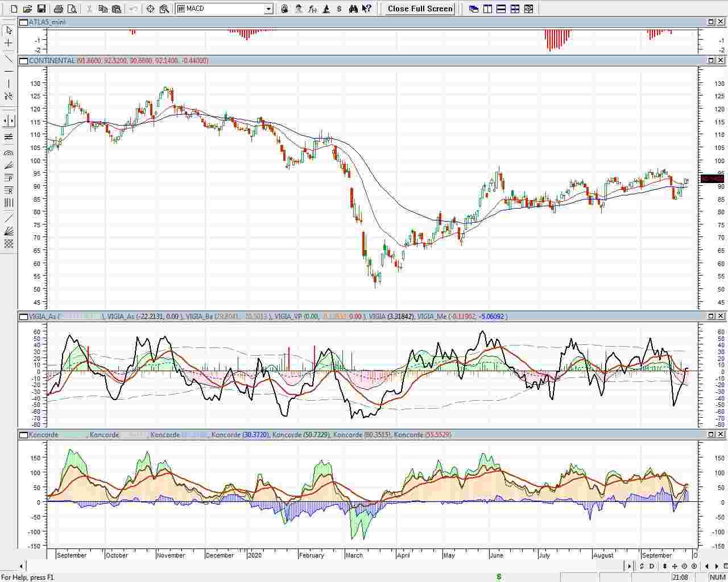Select the crosshair cursor tool
728x582 pixels.
pyautogui.click(x=9, y=43)
